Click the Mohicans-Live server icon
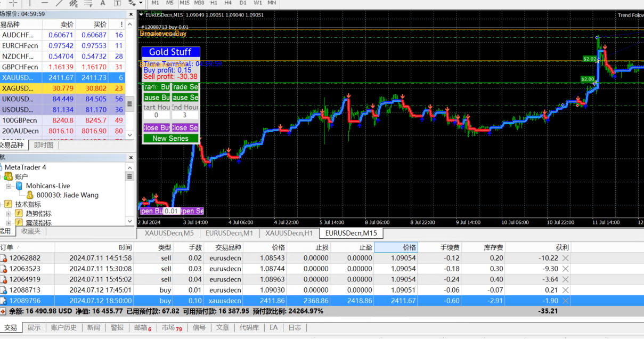Screen dimensions: 644x339 click(20, 186)
